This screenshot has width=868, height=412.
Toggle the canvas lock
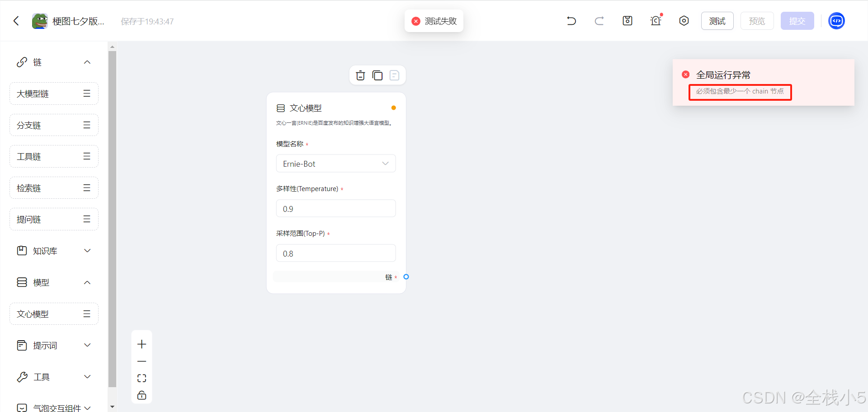[142, 395]
